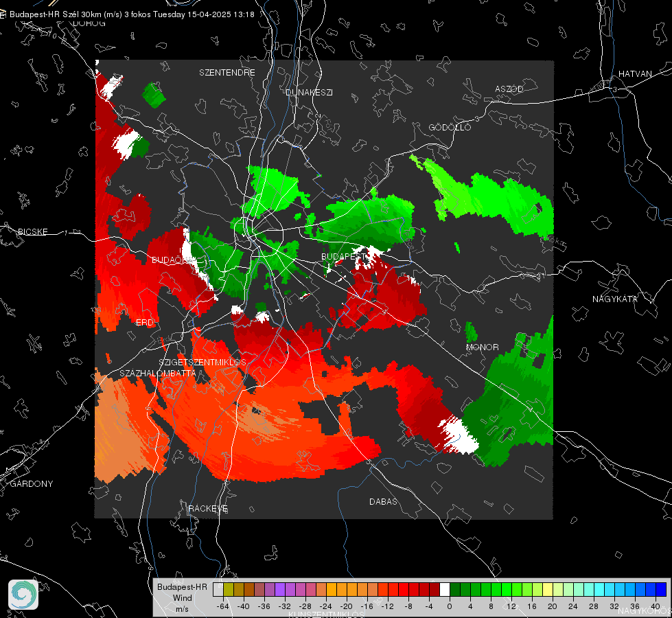Click the HATVAN town label

click(x=635, y=74)
